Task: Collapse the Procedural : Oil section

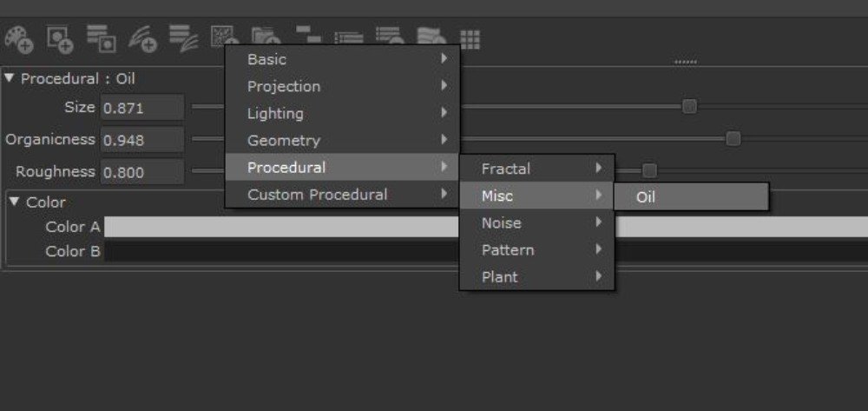Action: (9, 78)
